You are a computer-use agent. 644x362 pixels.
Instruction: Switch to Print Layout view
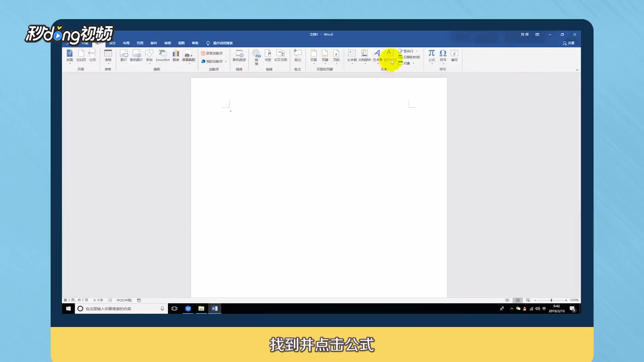click(x=517, y=300)
